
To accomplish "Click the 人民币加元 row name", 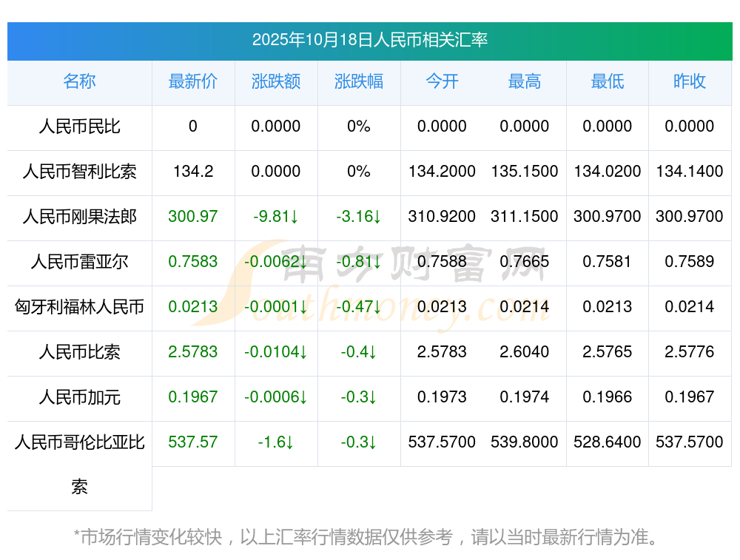I will [79, 397].
